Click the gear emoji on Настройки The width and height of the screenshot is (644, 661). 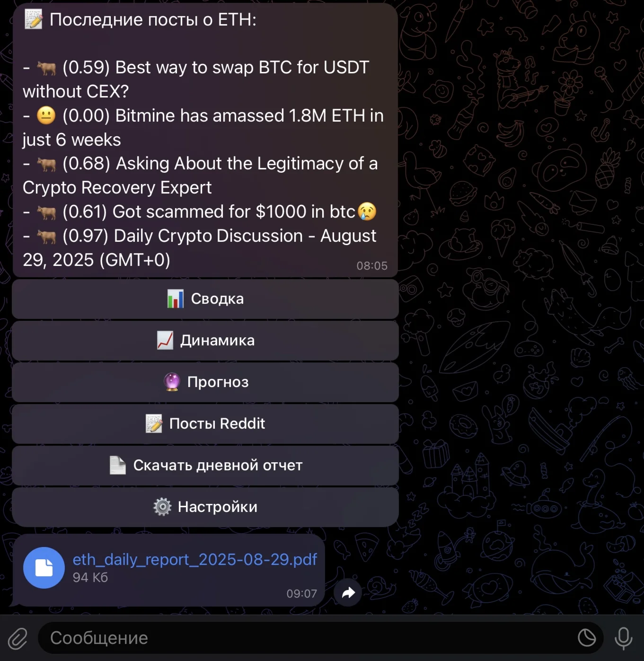coord(162,507)
